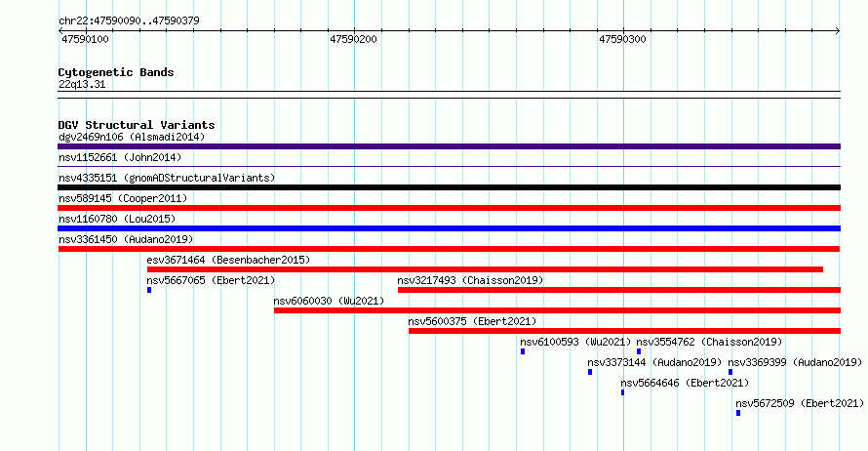The height and width of the screenshot is (451, 868).
Task: Select the red nsv3361450 (Audano2019) bar
Action: point(449,249)
